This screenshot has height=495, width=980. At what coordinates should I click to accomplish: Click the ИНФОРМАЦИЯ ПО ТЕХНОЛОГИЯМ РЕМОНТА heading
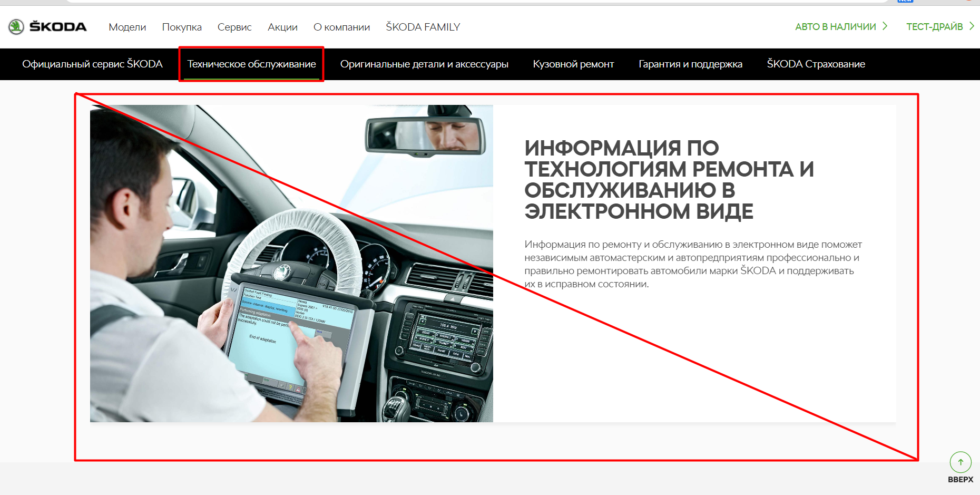tap(669, 180)
